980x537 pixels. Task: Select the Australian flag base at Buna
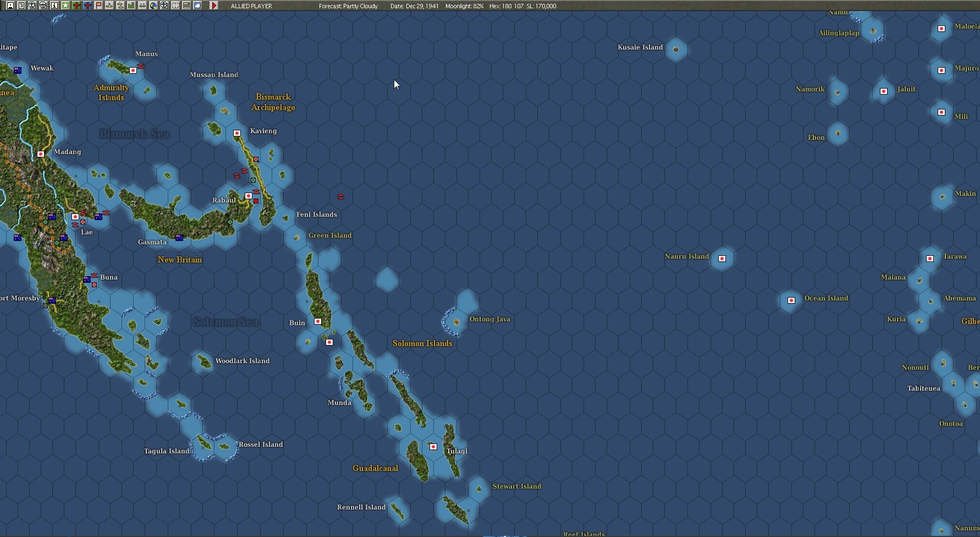pyautogui.click(x=87, y=280)
